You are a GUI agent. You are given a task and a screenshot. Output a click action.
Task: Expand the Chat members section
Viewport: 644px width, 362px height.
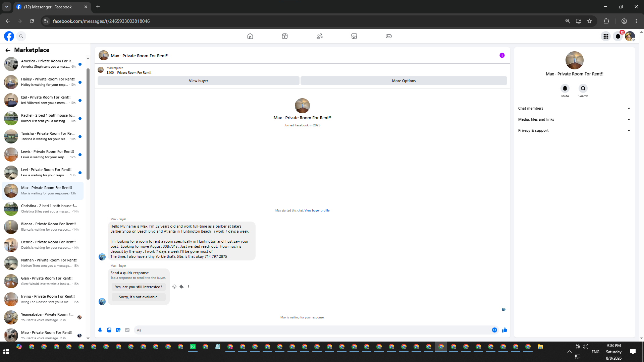[x=574, y=109]
